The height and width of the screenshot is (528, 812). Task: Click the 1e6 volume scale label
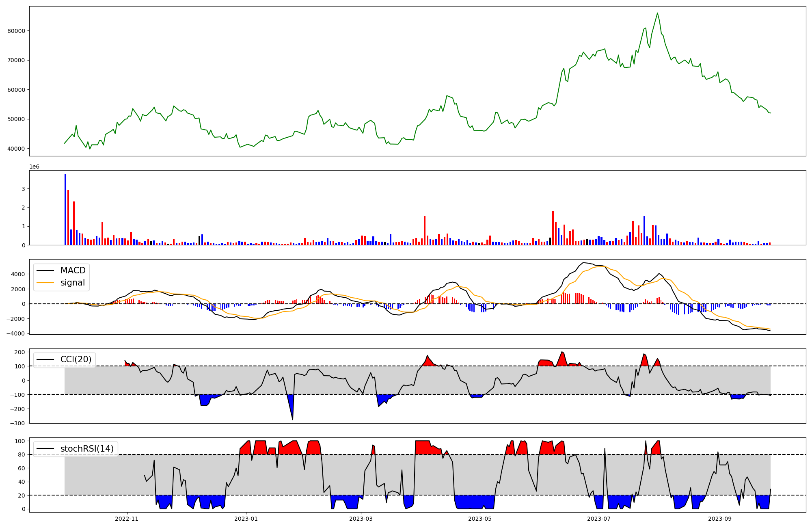34,167
